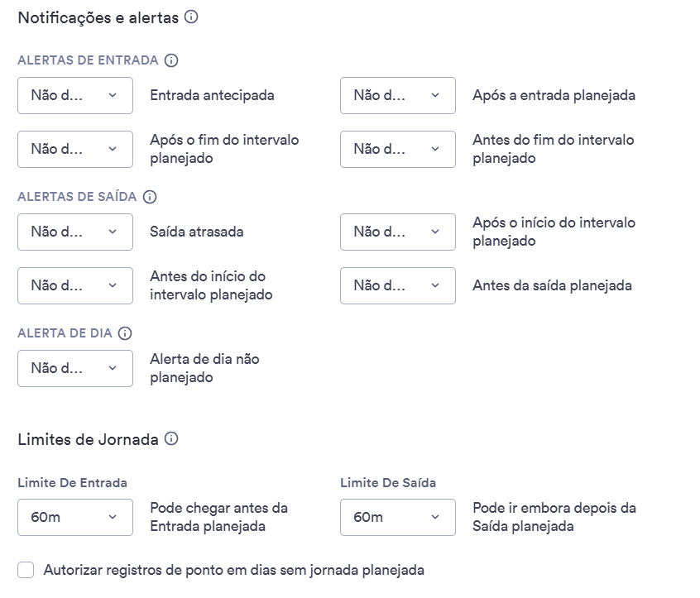The width and height of the screenshot is (700, 598).
Task: Expand Após o início do intervalo planejado dropdown
Action: click(x=398, y=232)
